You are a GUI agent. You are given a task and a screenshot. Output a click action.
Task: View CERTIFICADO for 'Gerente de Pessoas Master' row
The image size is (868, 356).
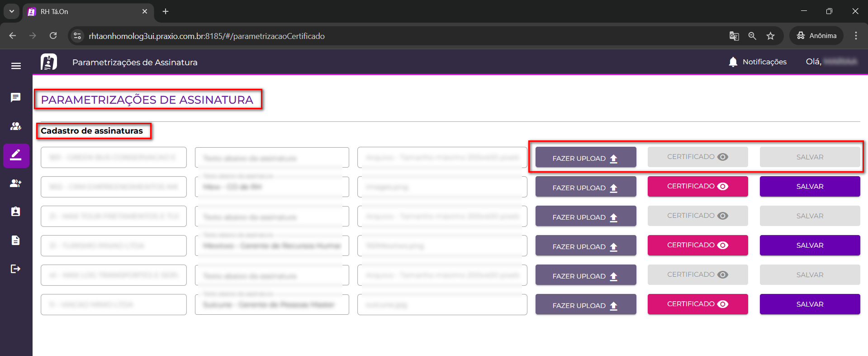coord(698,304)
